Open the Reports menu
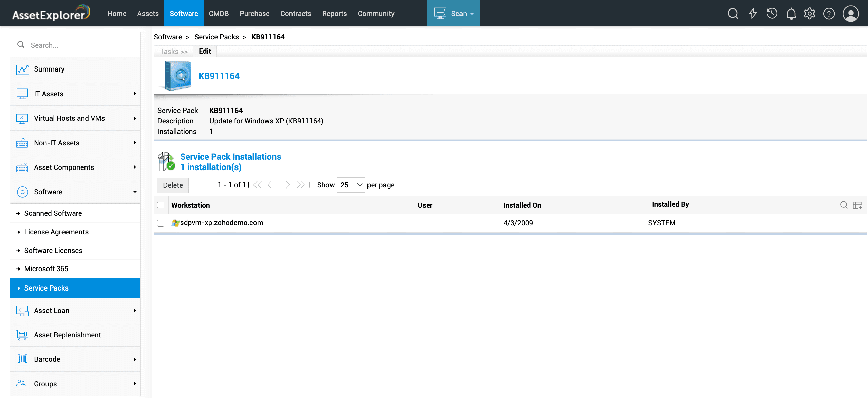This screenshot has height=398, width=868. (334, 14)
